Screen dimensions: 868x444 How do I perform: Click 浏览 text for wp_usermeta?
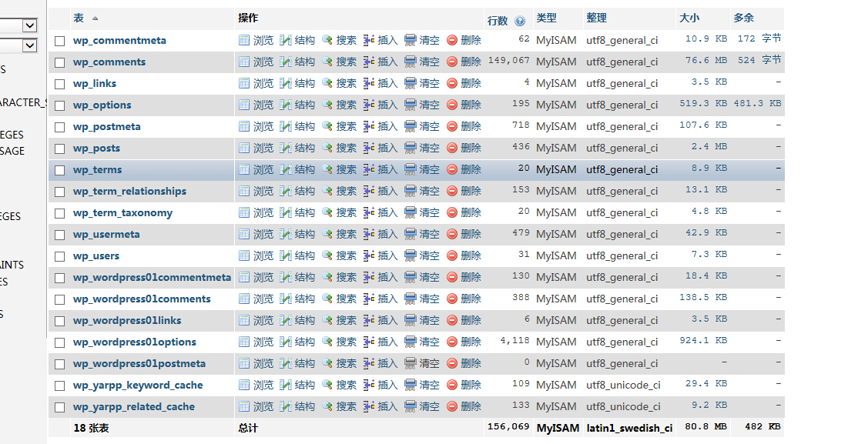pyautogui.click(x=263, y=234)
